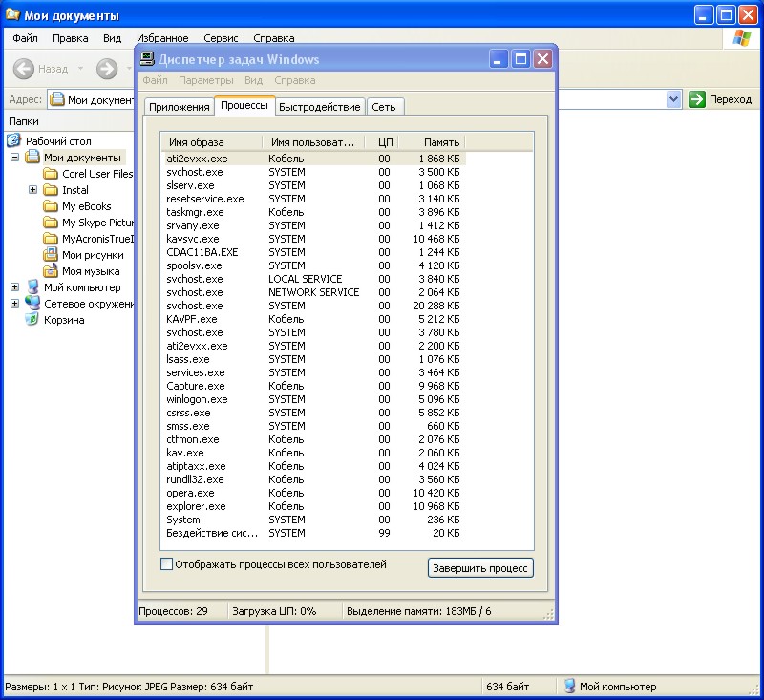
Task: Click the Мой компьютер icon in folder tree
Action: (x=32, y=286)
